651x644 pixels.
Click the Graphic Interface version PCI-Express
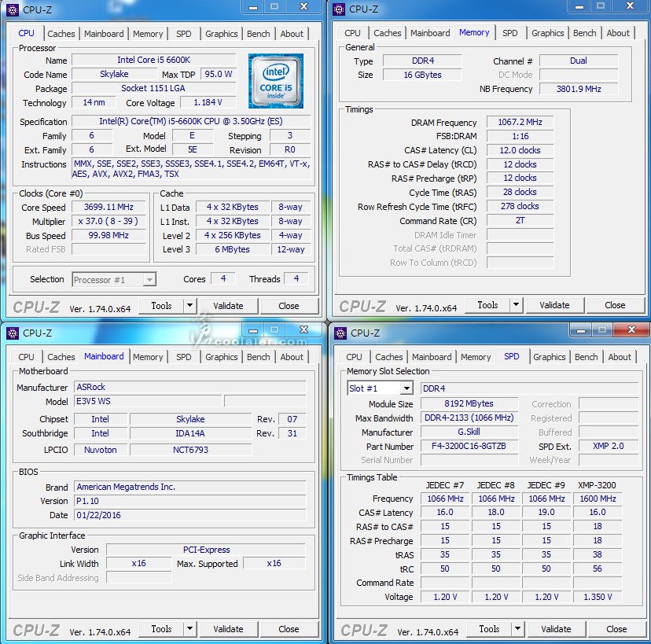click(x=206, y=550)
